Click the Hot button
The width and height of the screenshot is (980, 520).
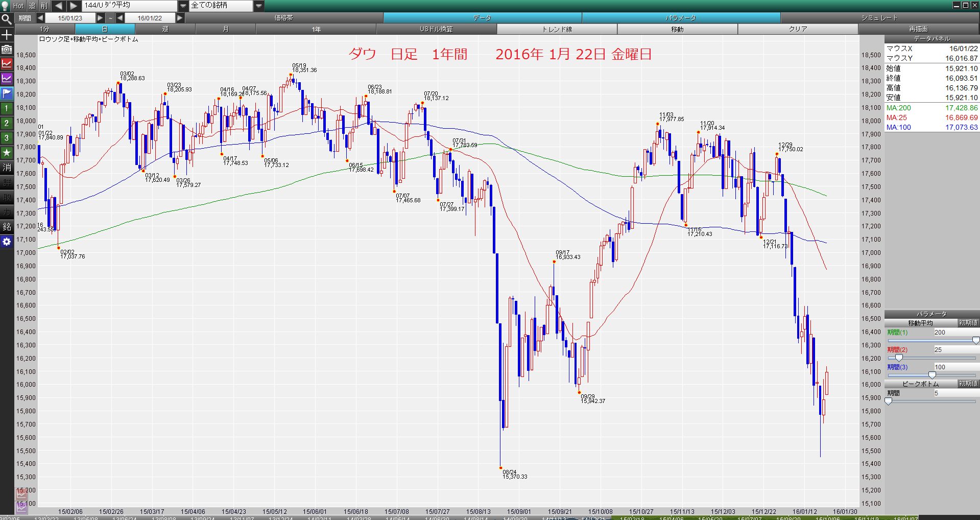point(18,6)
